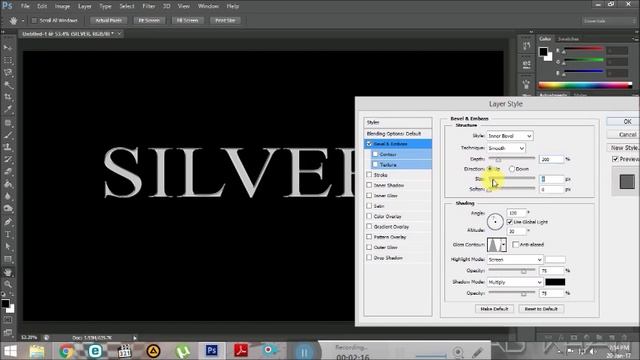Select the Dodge tool
Viewport: 640px width, 360px height.
8,209
